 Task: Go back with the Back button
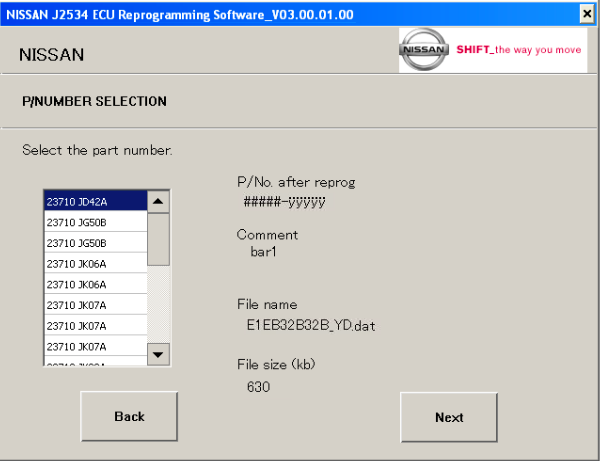click(x=129, y=416)
